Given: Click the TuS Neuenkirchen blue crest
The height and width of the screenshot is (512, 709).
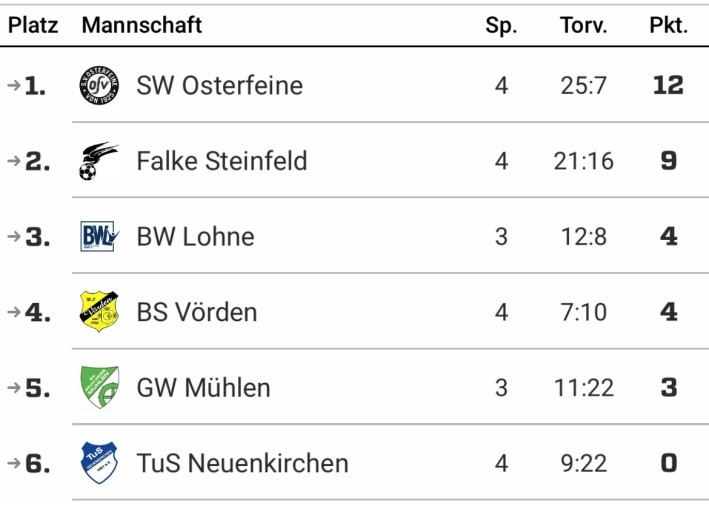Looking at the screenshot, I should coord(99,463).
